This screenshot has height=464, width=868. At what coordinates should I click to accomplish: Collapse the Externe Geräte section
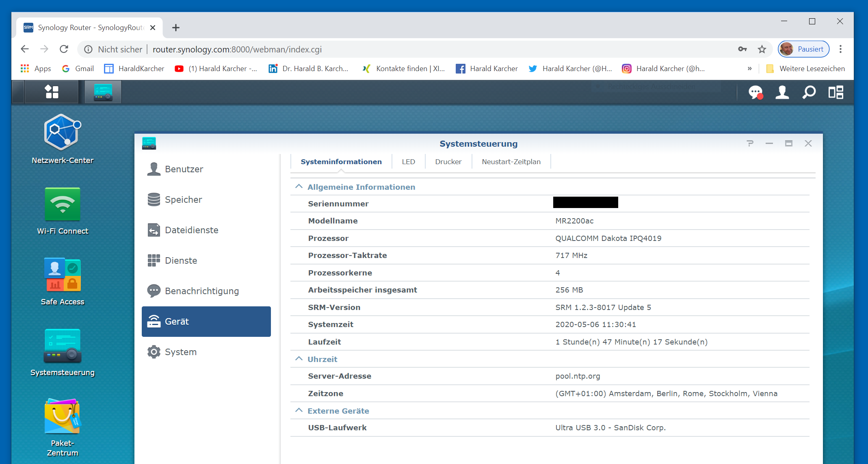(x=299, y=411)
